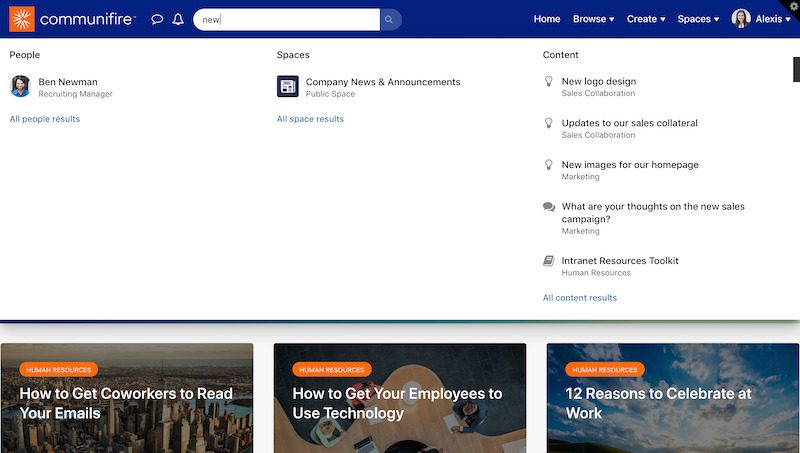This screenshot has height=453, width=800.
Task: Open All content results link
Action: point(580,298)
